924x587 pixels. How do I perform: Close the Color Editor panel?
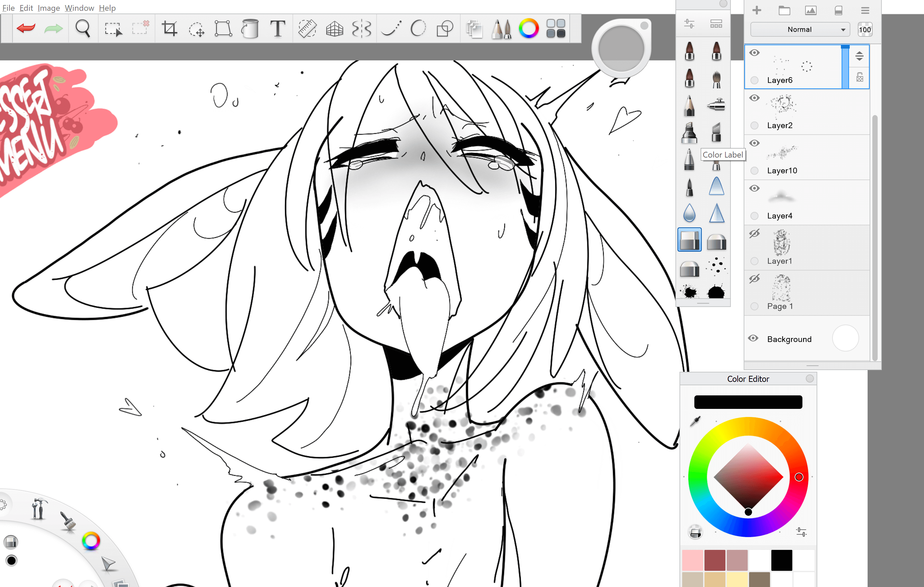coord(810,379)
